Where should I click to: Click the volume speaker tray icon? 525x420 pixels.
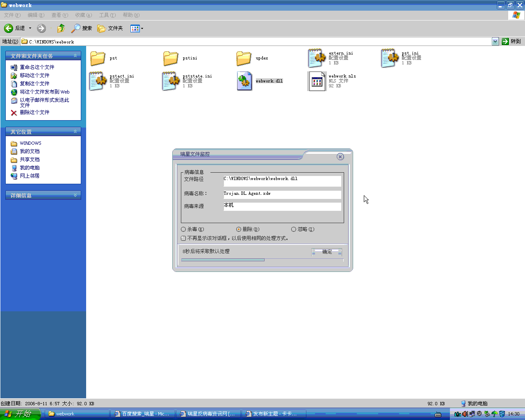(465, 414)
